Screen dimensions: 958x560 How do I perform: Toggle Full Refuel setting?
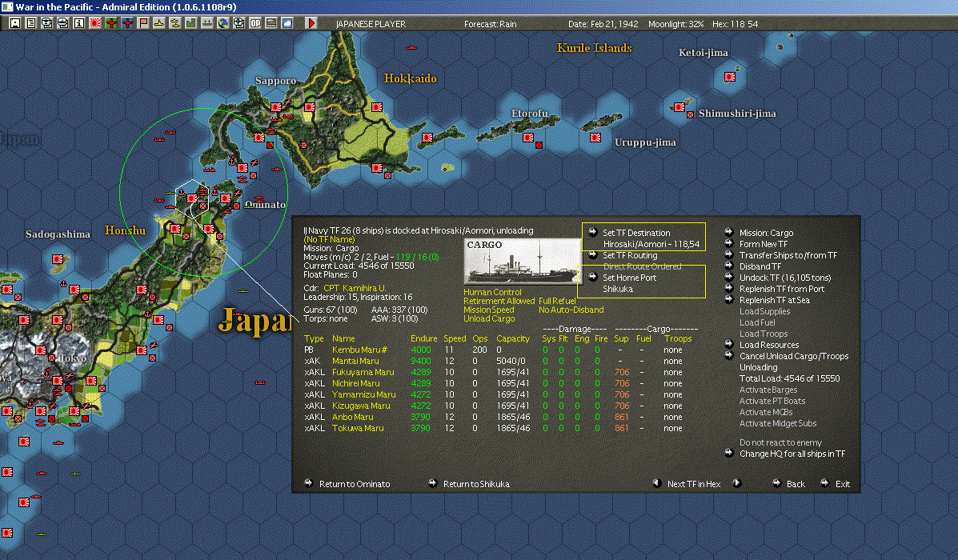tap(557, 301)
